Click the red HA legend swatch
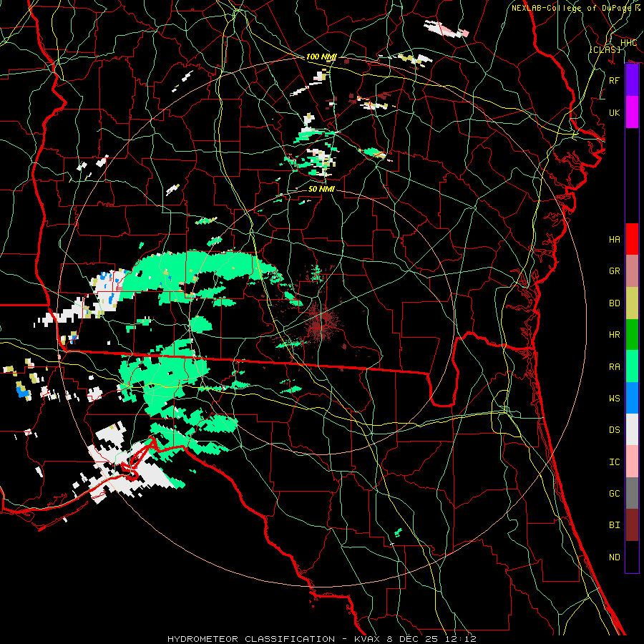Screen dimensions: 644x644 click(x=632, y=239)
